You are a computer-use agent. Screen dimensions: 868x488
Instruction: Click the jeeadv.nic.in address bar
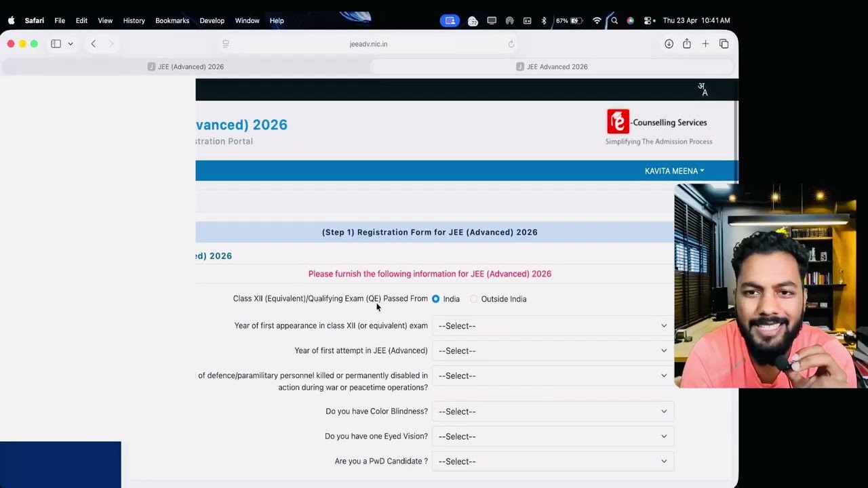click(x=368, y=44)
